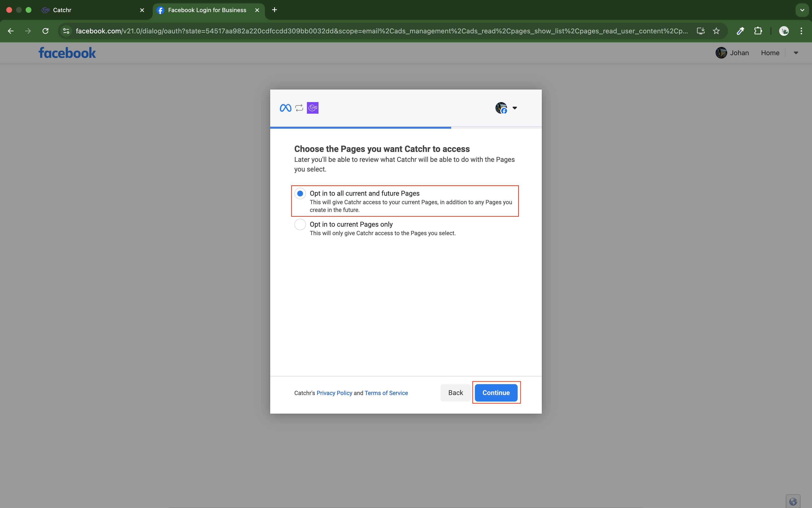Click the purple Catchr app icon
The image size is (812, 508).
pyautogui.click(x=313, y=108)
